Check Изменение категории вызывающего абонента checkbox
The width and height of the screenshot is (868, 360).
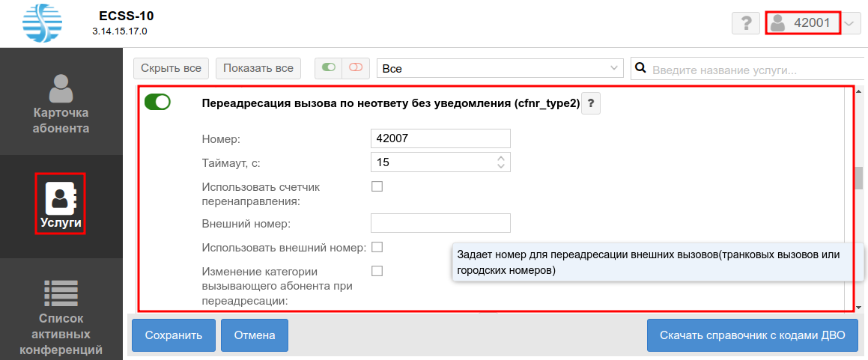377,271
